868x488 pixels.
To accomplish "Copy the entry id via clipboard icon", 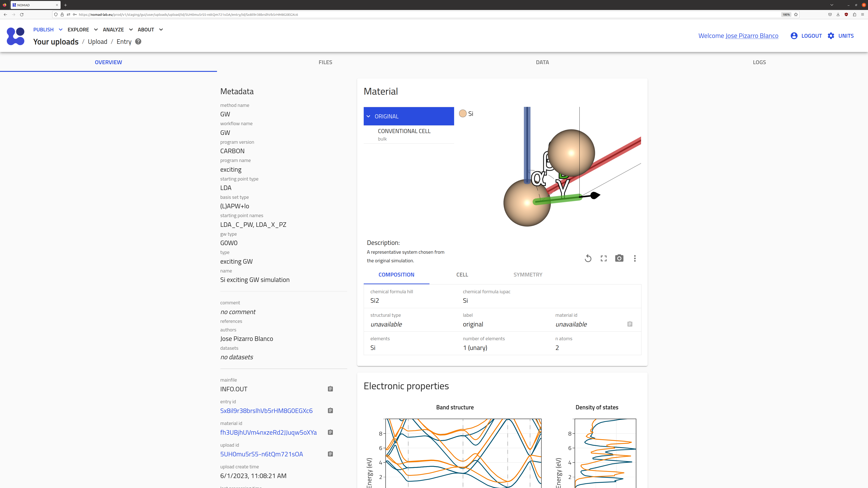I will click(x=330, y=411).
